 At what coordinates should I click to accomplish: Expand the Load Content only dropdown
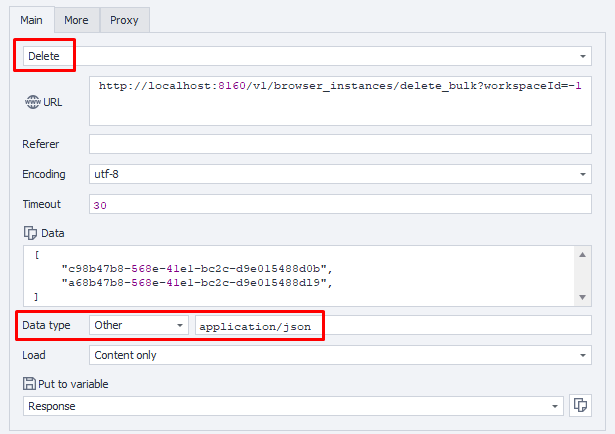[340, 355]
